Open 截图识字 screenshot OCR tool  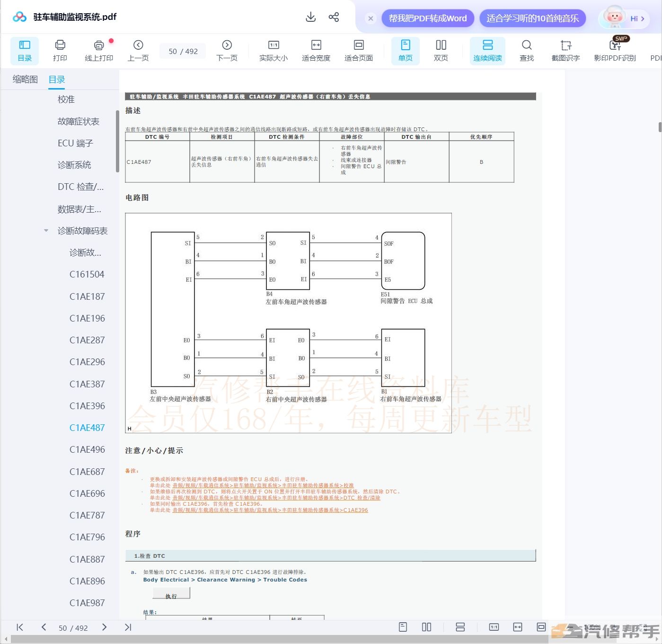[566, 51]
